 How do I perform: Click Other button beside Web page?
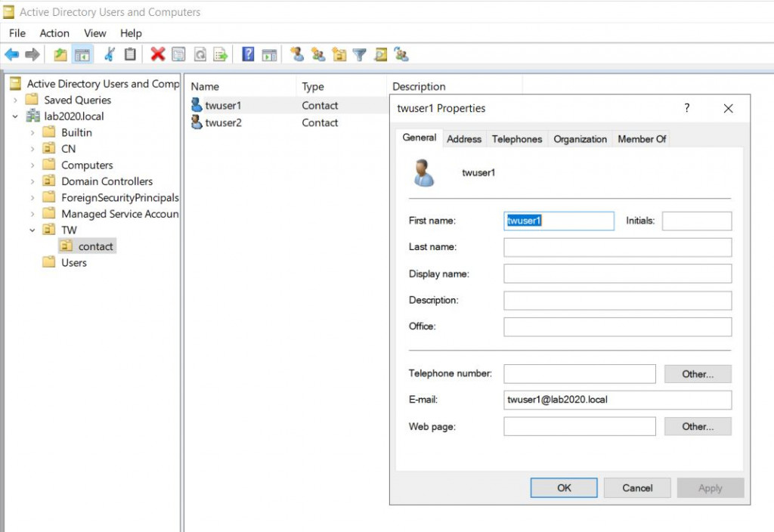click(698, 426)
